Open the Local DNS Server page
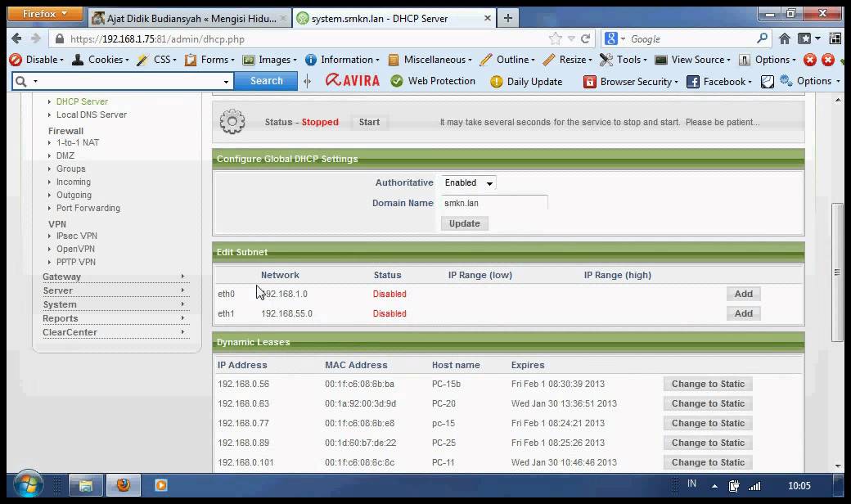 92,115
